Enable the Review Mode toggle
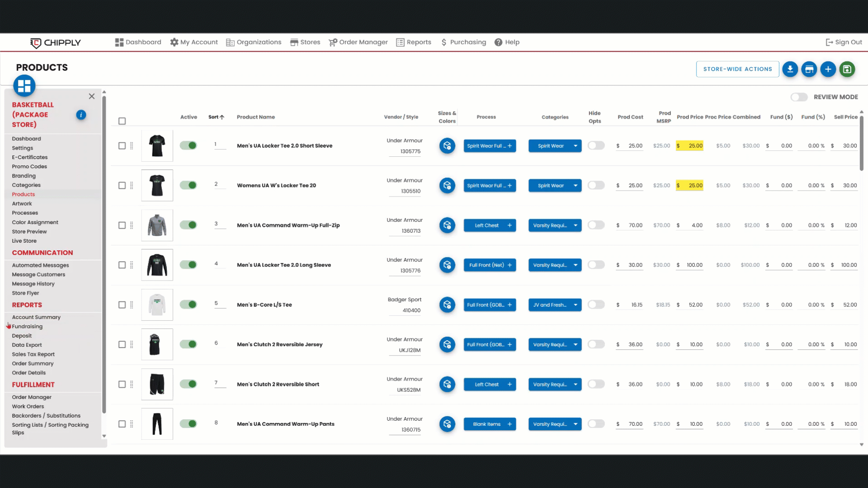This screenshot has height=488, width=868. (x=799, y=97)
